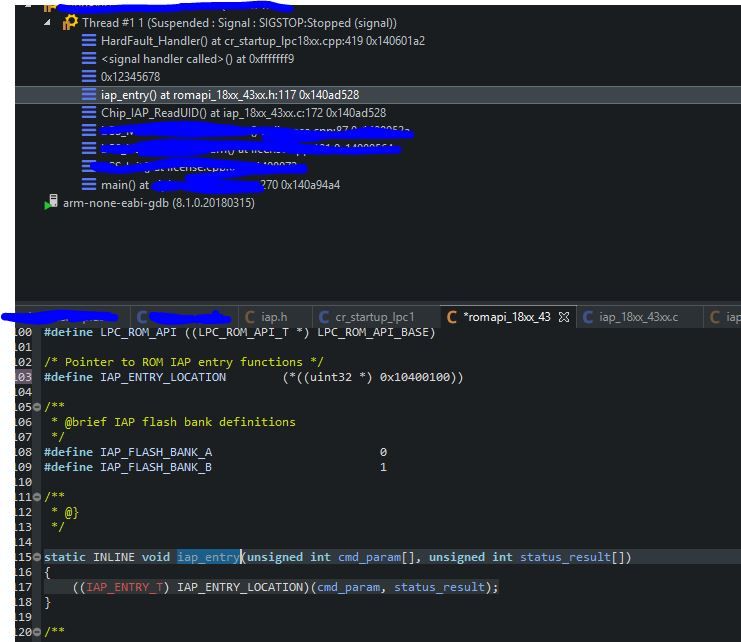
Task: Select the 0x12345678 stack frame
Action: click(x=130, y=77)
